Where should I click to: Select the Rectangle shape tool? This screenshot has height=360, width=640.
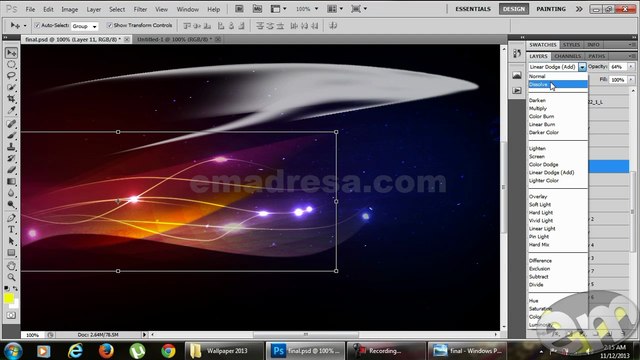tap(11, 253)
